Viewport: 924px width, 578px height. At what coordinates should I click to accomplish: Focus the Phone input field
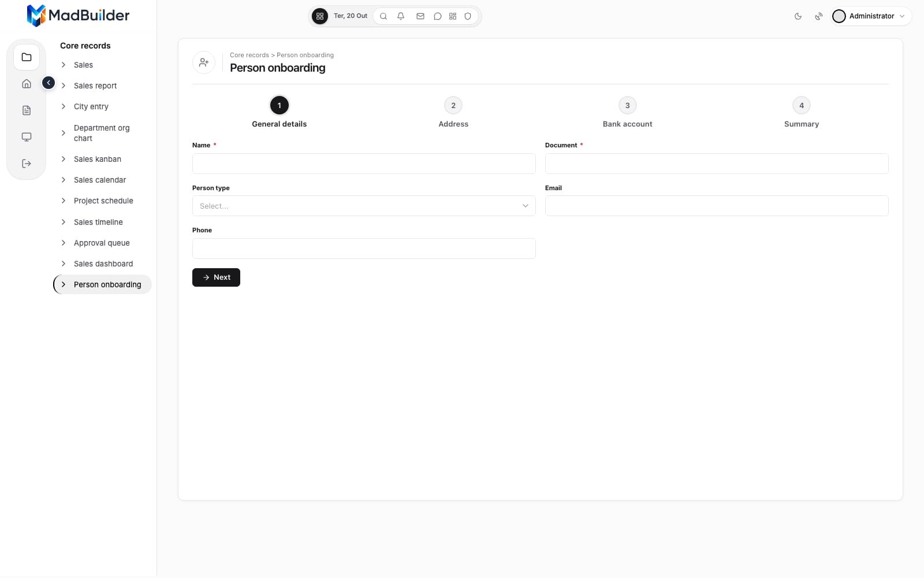364,249
